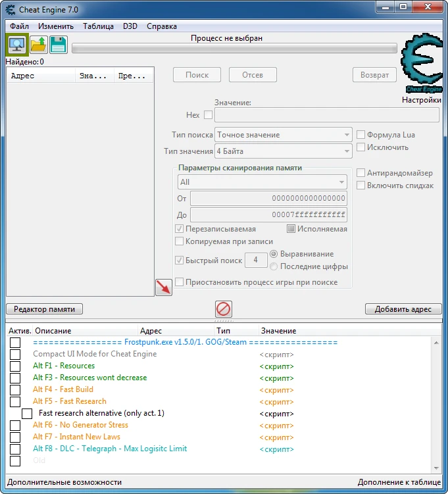Click the Cheat Engine logo for settings

422,63
